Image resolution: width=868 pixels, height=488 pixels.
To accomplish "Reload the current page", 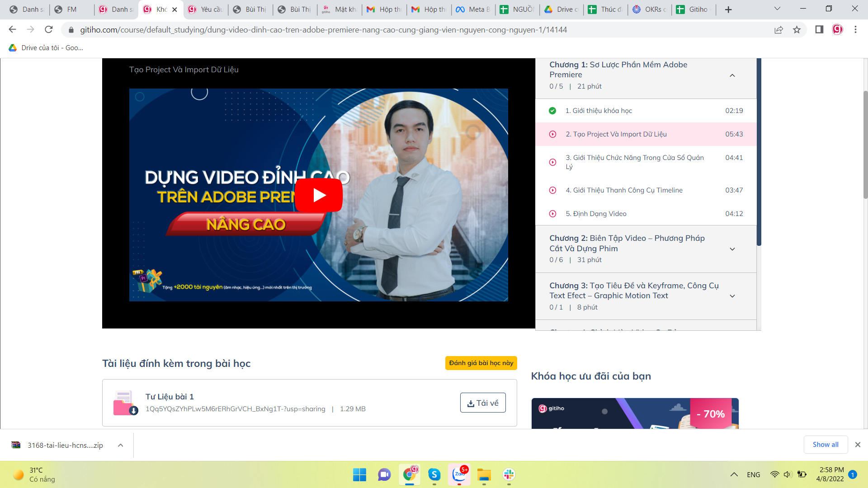I will (49, 29).
